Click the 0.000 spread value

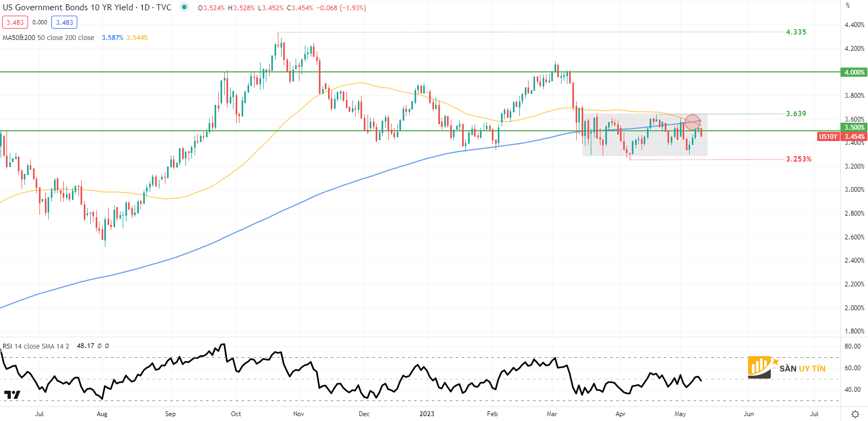coord(39,22)
